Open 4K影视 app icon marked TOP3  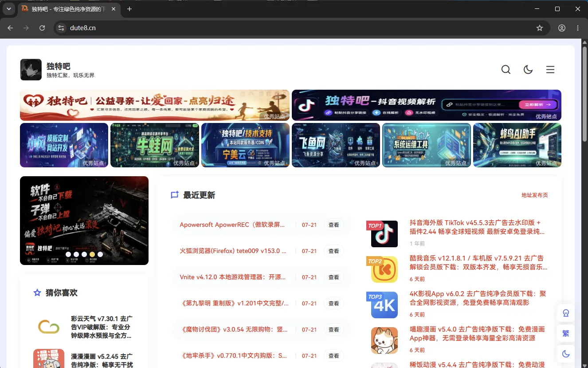click(x=384, y=305)
